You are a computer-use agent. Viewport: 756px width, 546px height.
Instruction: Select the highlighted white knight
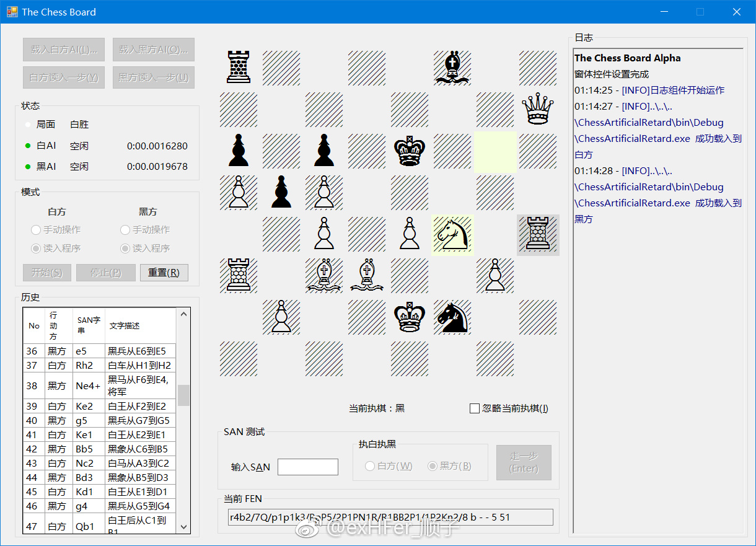click(x=452, y=234)
